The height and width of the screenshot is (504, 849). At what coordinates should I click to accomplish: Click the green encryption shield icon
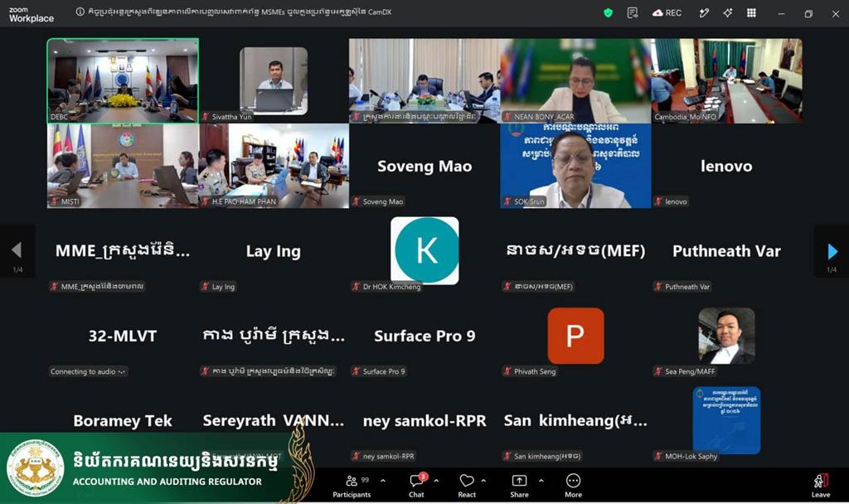tap(608, 13)
